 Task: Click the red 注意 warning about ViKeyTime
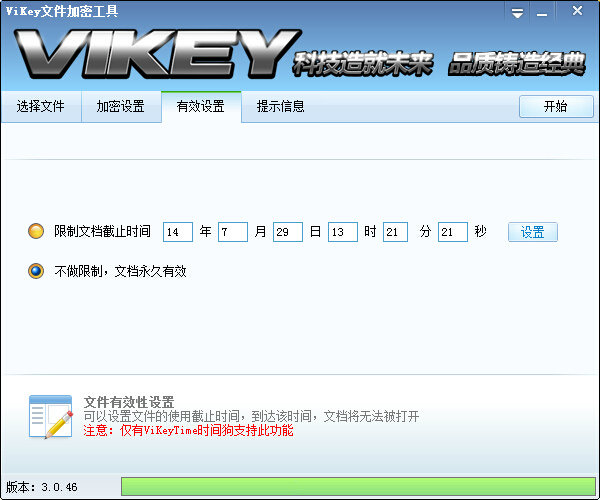point(188,430)
